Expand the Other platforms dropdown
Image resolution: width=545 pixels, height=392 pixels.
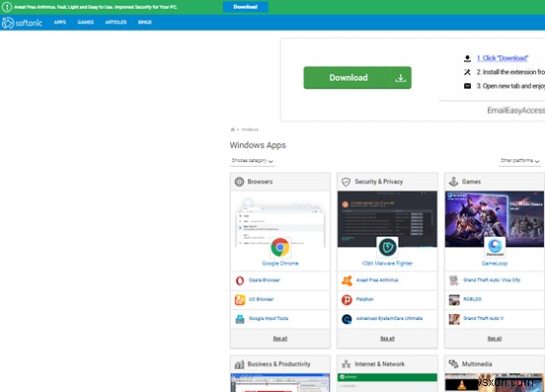pyautogui.click(x=520, y=161)
